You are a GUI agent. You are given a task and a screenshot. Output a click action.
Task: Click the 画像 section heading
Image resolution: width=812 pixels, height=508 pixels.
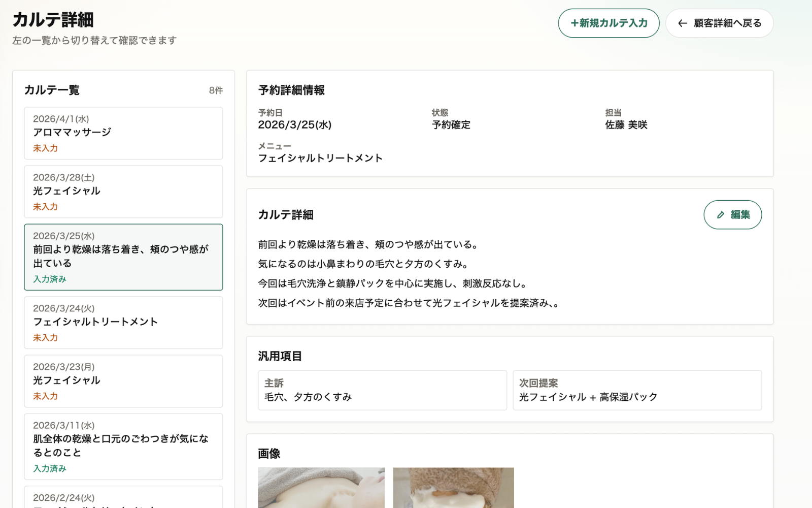pos(269,454)
